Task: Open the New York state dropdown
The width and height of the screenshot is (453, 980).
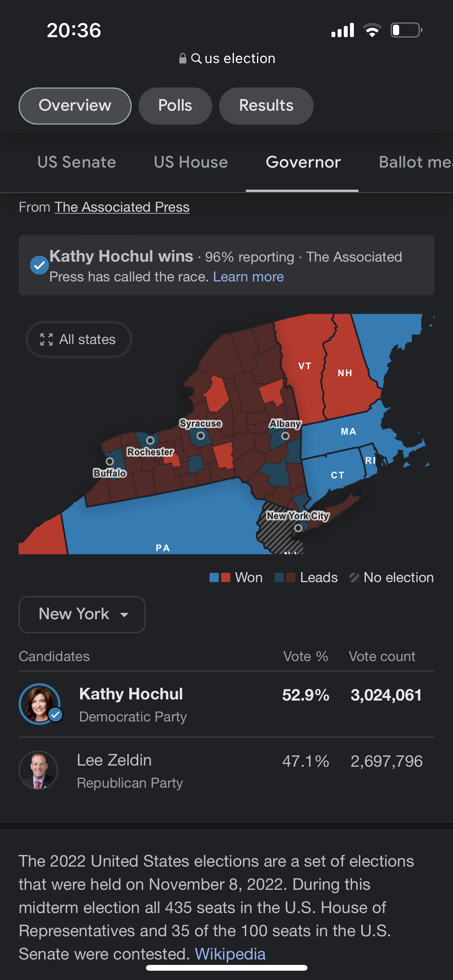Action: click(x=82, y=615)
